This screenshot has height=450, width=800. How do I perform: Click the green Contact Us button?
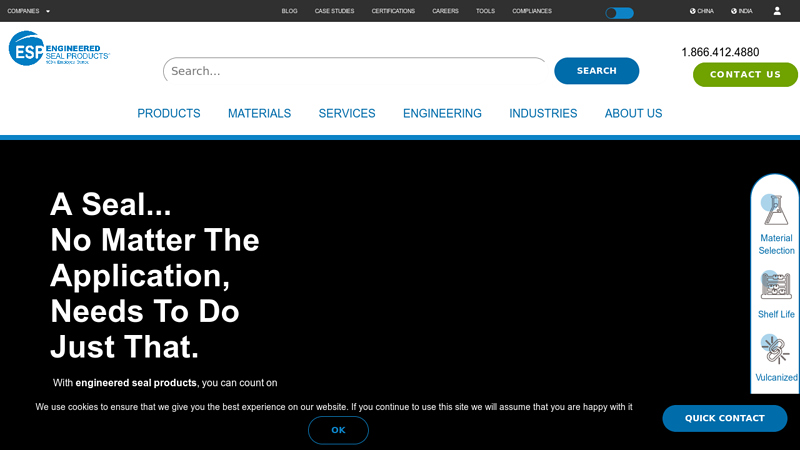coord(745,75)
